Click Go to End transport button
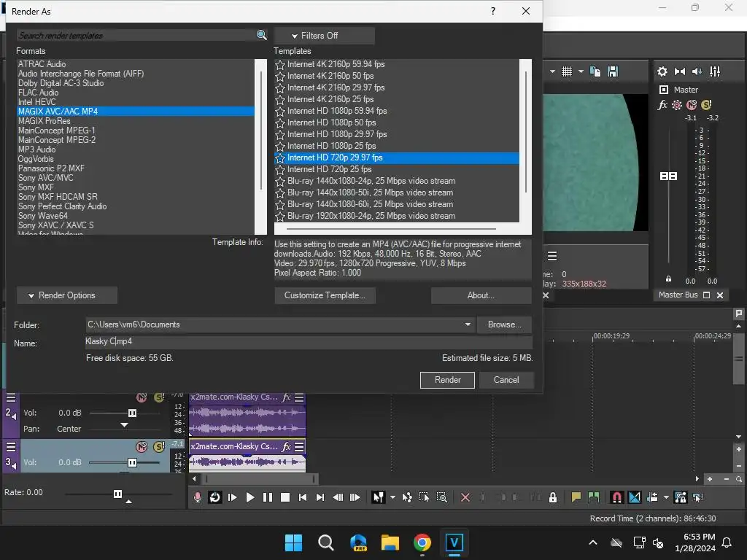The height and width of the screenshot is (560, 747). tap(320, 497)
